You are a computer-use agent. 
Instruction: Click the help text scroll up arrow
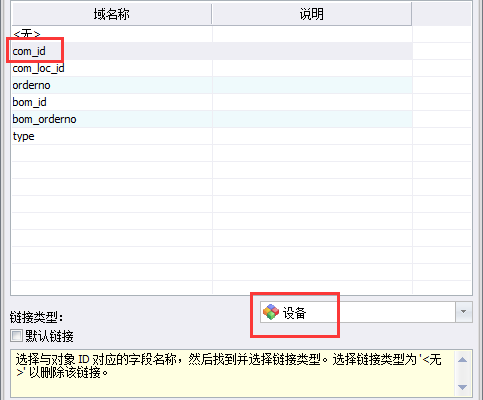(462, 360)
